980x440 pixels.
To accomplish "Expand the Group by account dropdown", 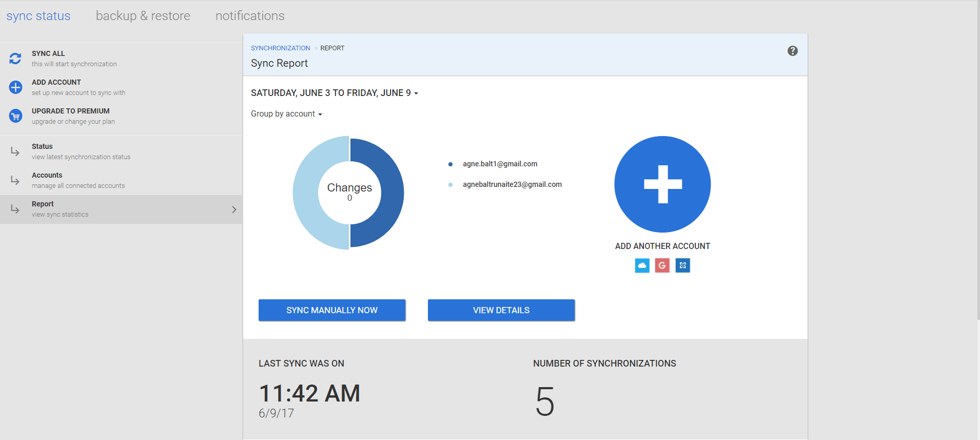I will point(286,114).
